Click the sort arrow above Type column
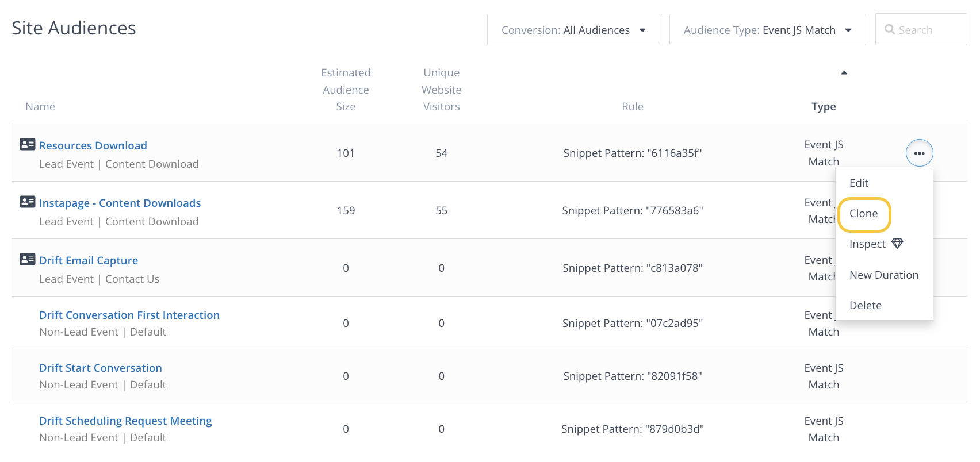980x462 pixels. pos(844,73)
